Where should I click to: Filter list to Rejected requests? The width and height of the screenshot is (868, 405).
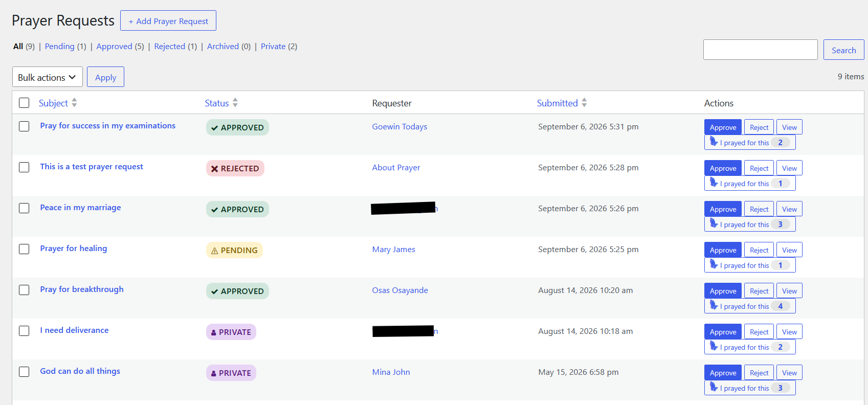(x=170, y=47)
